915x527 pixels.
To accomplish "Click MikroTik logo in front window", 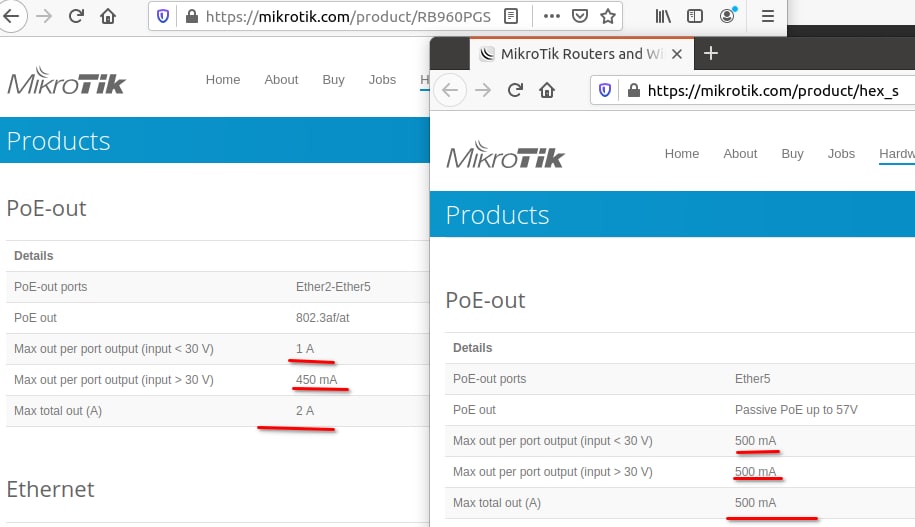I will [x=505, y=155].
